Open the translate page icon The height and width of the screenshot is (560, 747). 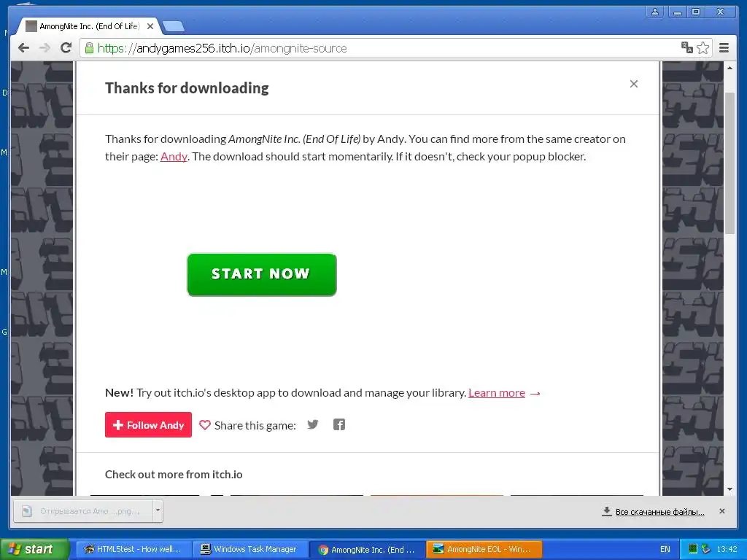[x=686, y=47]
